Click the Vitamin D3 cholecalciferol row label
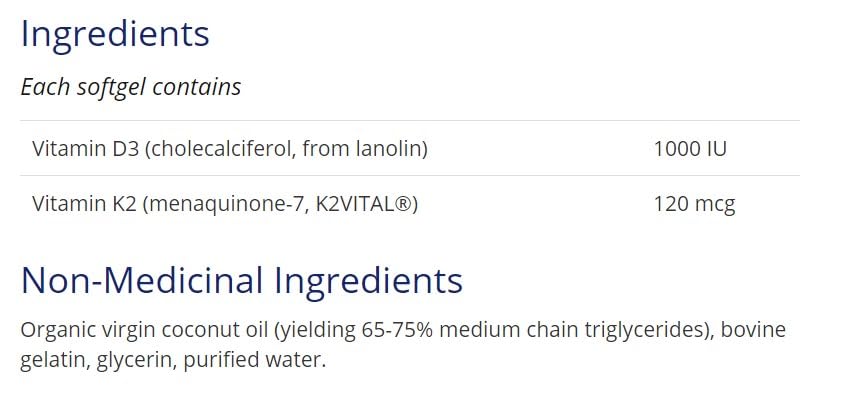Viewport: 859px width, 395px height. pyautogui.click(x=230, y=148)
